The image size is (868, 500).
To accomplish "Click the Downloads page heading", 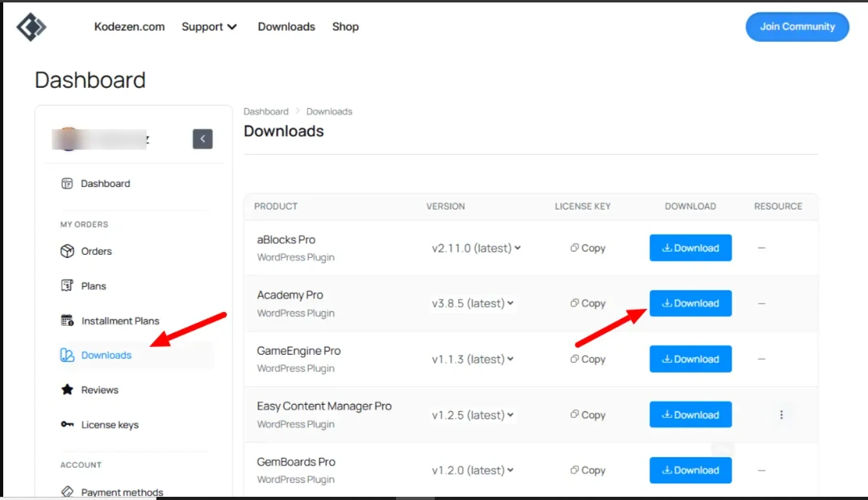I will pyautogui.click(x=283, y=131).
